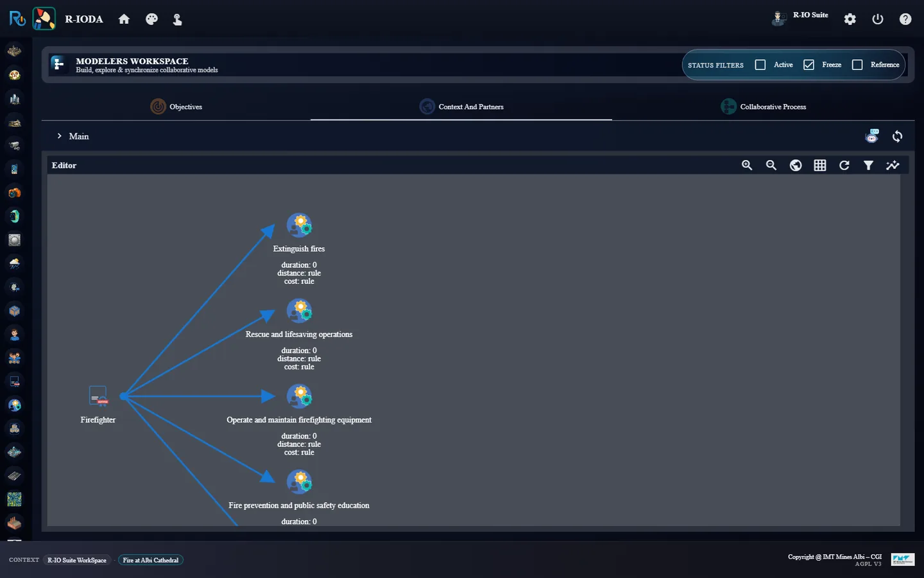Click the robot assistant icon
924x578 pixels.
(872, 136)
